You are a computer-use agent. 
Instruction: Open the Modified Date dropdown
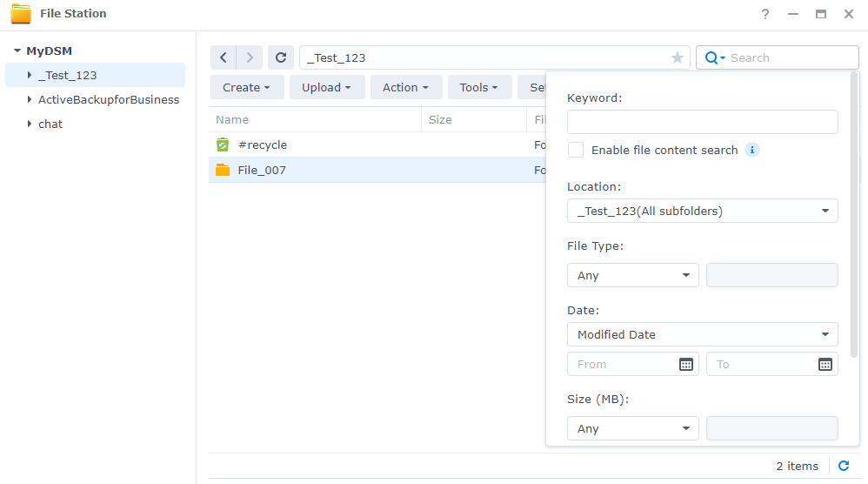(x=703, y=334)
